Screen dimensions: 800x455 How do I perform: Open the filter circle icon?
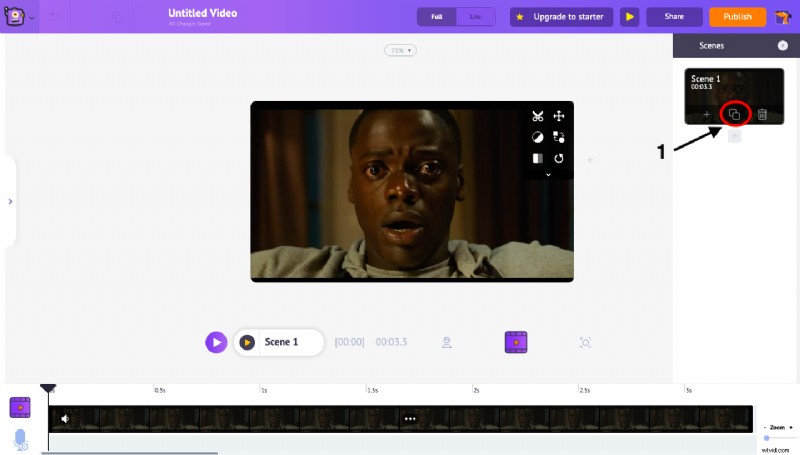click(x=538, y=137)
